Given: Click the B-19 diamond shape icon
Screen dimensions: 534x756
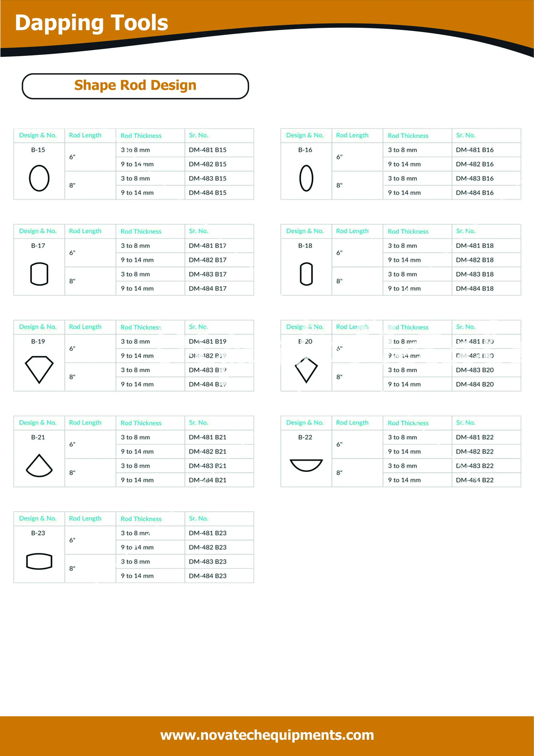Looking at the screenshot, I should pyautogui.click(x=39, y=369).
